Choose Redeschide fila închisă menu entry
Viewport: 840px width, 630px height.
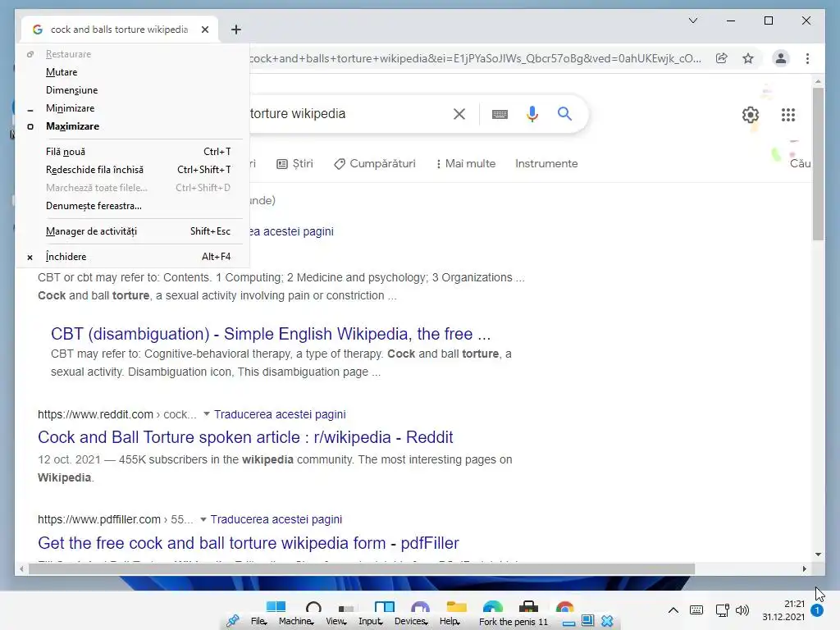click(134, 170)
